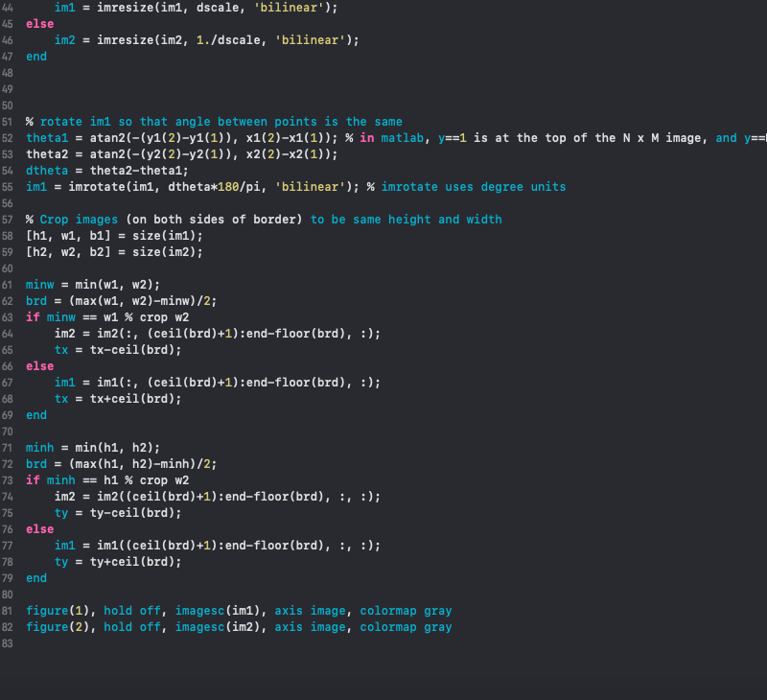The width and height of the screenshot is (767, 700).
Task: Click the "end" keyword on line 47
Action: (x=36, y=57)
